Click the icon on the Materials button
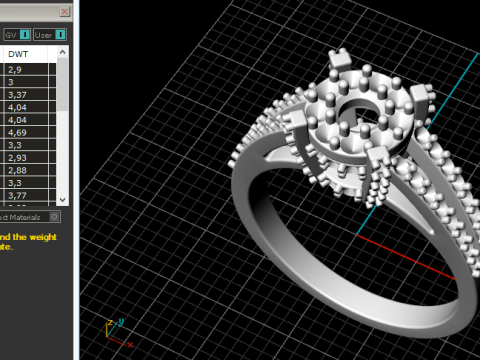The height and width of the screenshot is (360, 480). pos(54,217)
